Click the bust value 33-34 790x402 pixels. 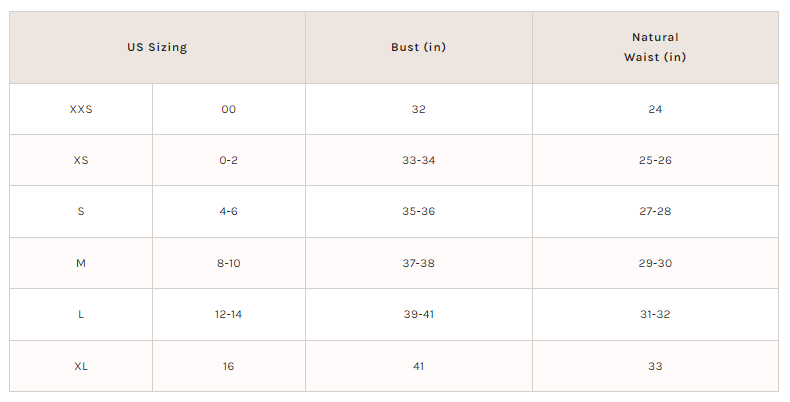419,160
